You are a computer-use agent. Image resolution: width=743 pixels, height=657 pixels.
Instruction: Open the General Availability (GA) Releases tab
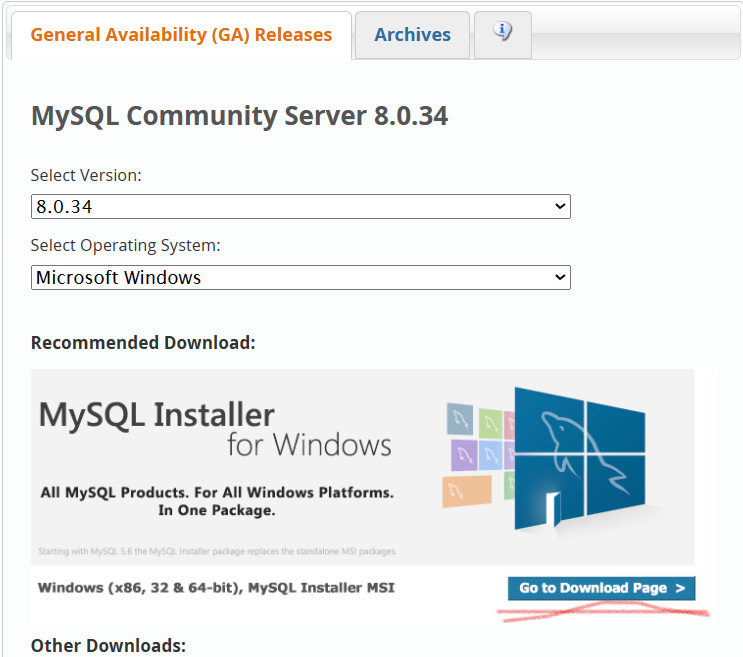point(181,35)
